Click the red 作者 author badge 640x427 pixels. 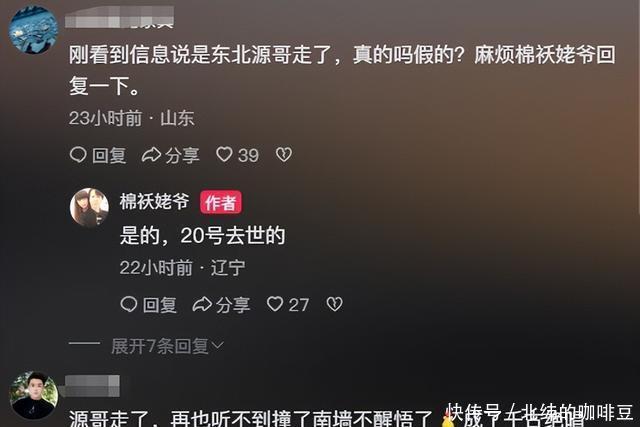coord(220,202)
